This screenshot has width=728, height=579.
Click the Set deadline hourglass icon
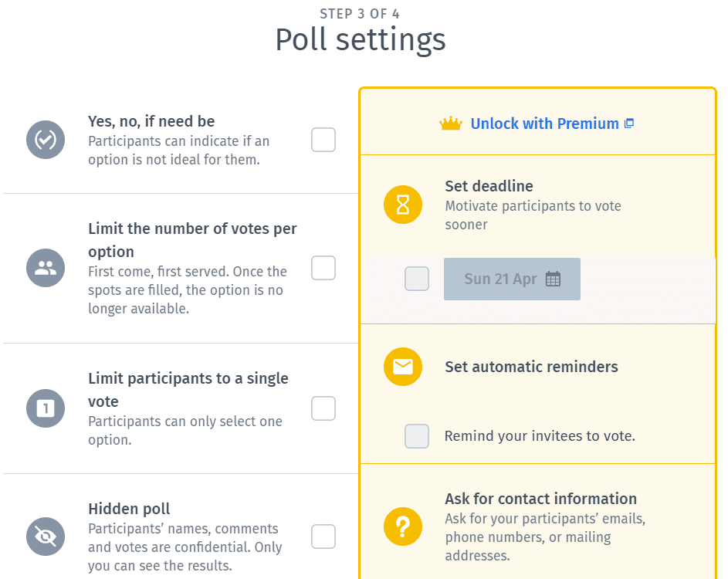tap(403, 205)
